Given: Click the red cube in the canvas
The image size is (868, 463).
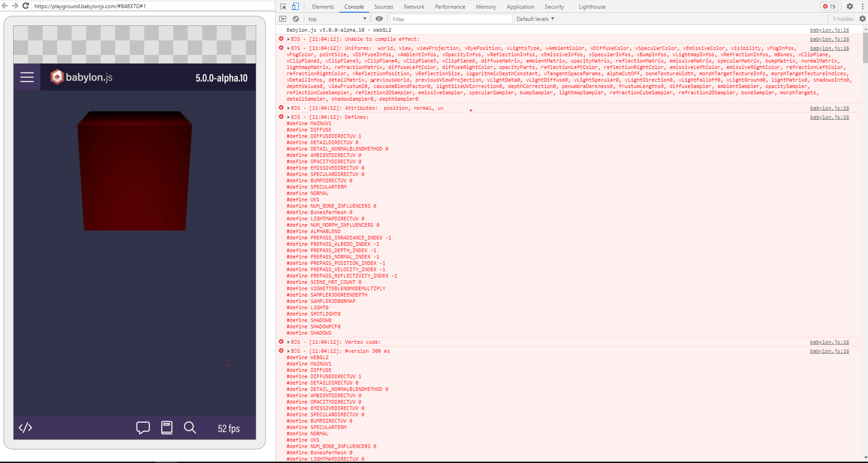Looking at the screenshot, I should [135, 171].
